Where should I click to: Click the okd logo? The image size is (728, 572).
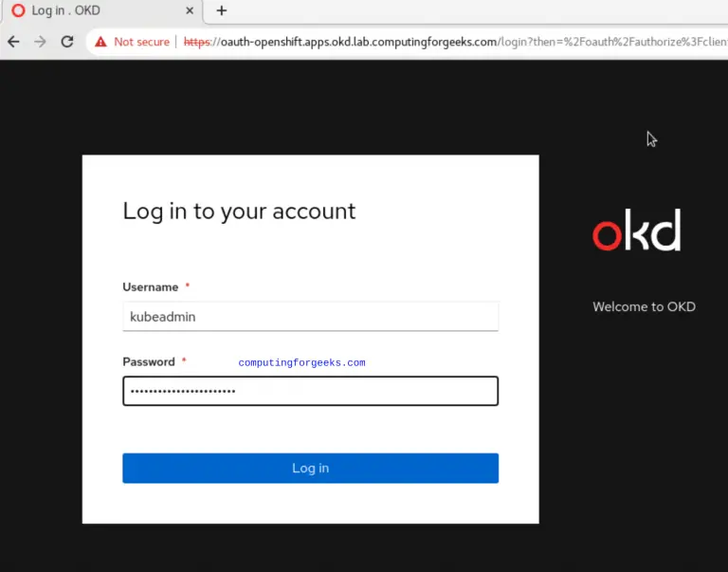point(636,232)
